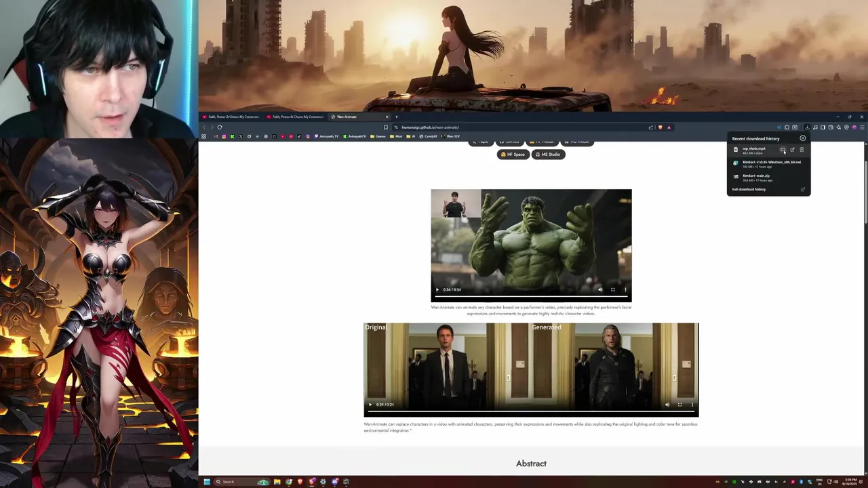Viewport: 868px width, 488px height.
Task: Open the Wan-S2V bookmark
Action: pos(450,136)
